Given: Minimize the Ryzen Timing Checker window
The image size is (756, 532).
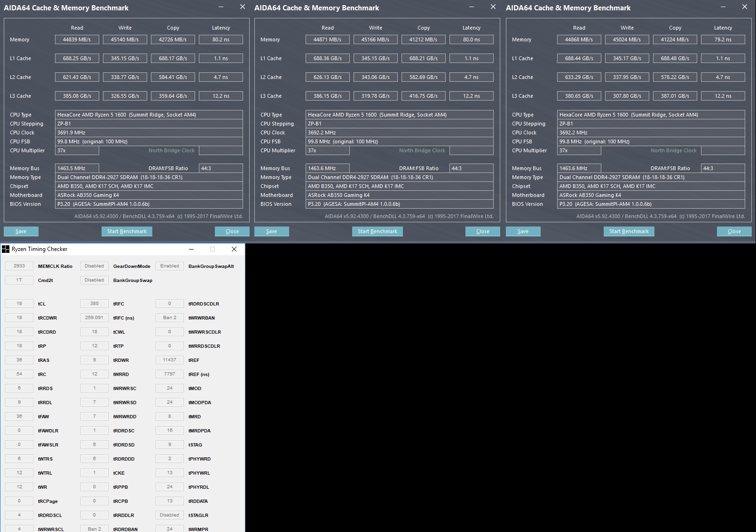Looking at the screenshot, I should [x=191, y=249].
